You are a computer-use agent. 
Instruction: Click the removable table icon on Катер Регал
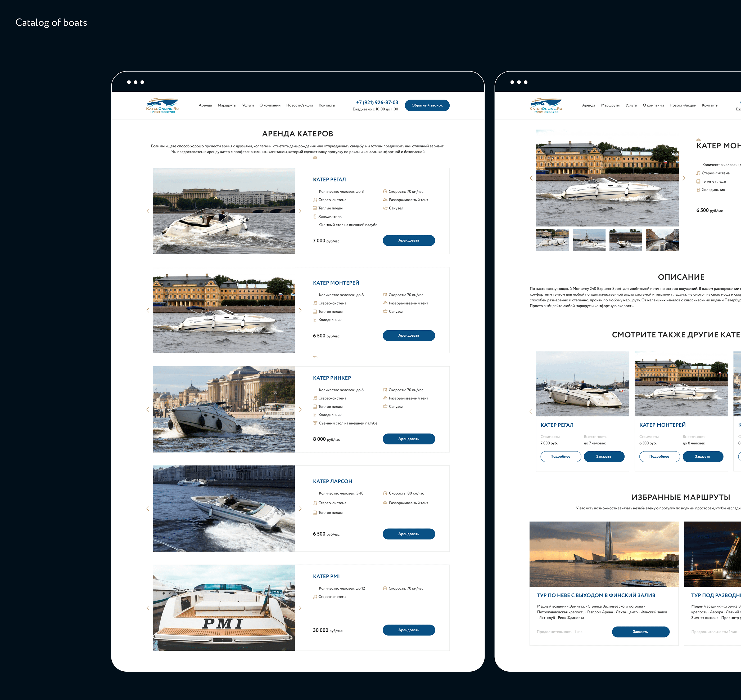click(x=315, y=225)
